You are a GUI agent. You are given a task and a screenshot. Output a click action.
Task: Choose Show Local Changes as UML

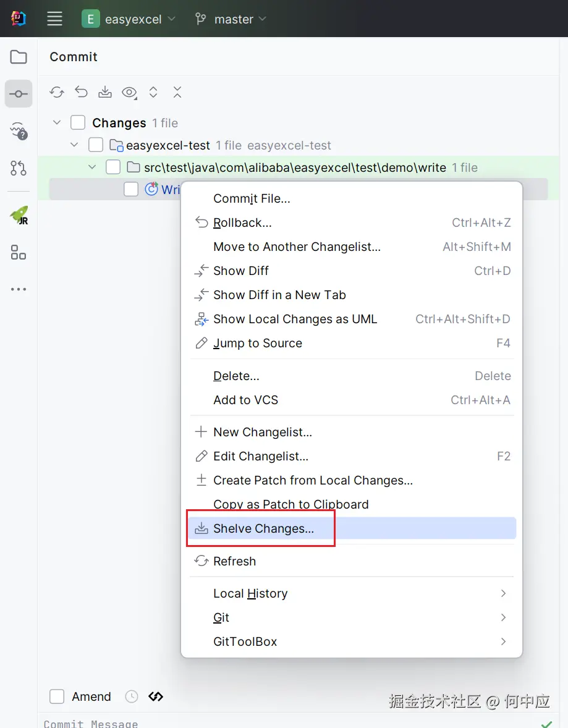pos(352,319)
